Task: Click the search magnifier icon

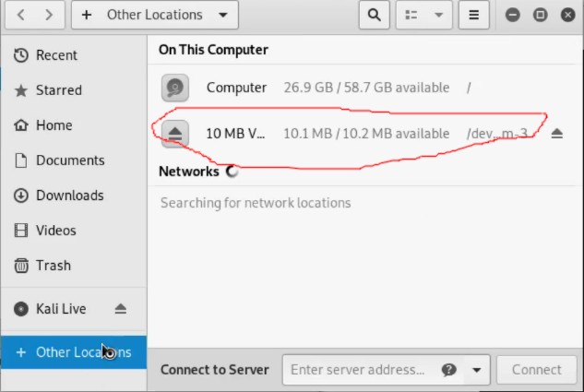Action: (x=373, y=15)
